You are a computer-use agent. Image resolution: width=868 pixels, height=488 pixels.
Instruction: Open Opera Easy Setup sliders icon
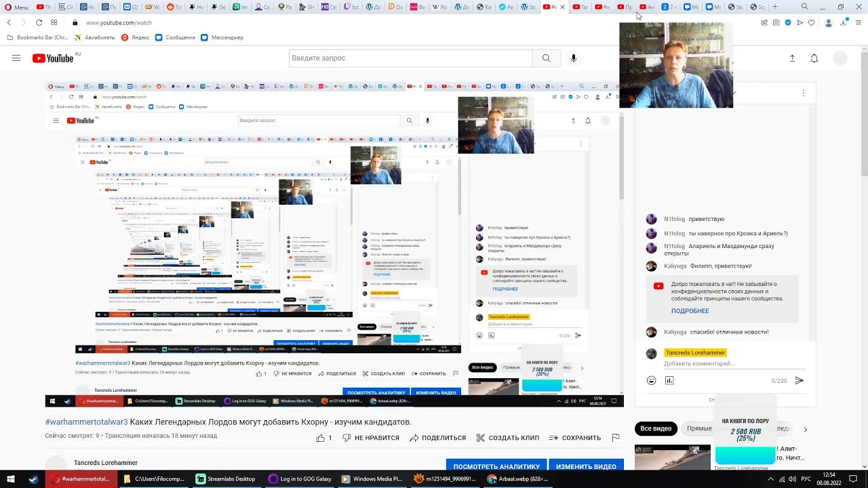[859, 22]
